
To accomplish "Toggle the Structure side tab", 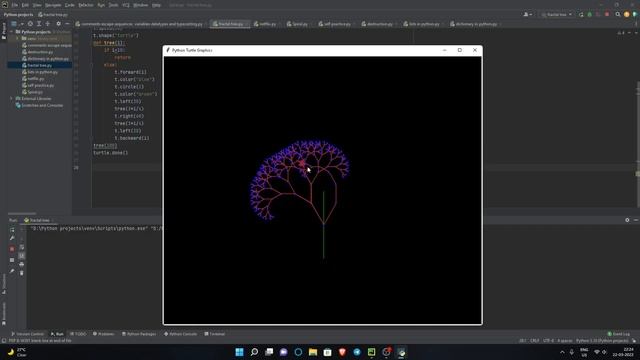I will pyautogui.click(x=4, y=284).
